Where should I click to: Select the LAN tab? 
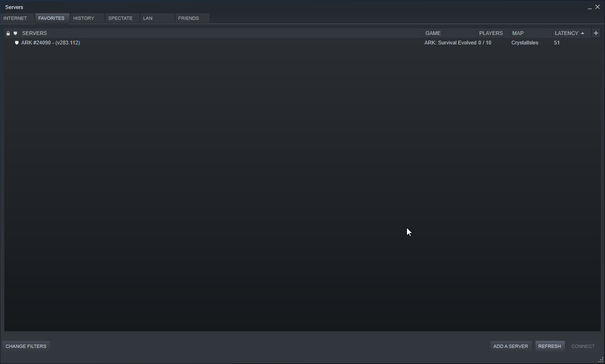pyautogui.click(x=148, y=18)
